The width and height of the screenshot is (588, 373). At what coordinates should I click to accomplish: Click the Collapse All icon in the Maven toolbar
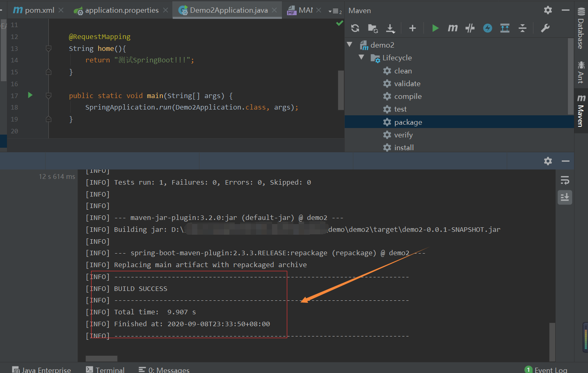tap(522, 28)
